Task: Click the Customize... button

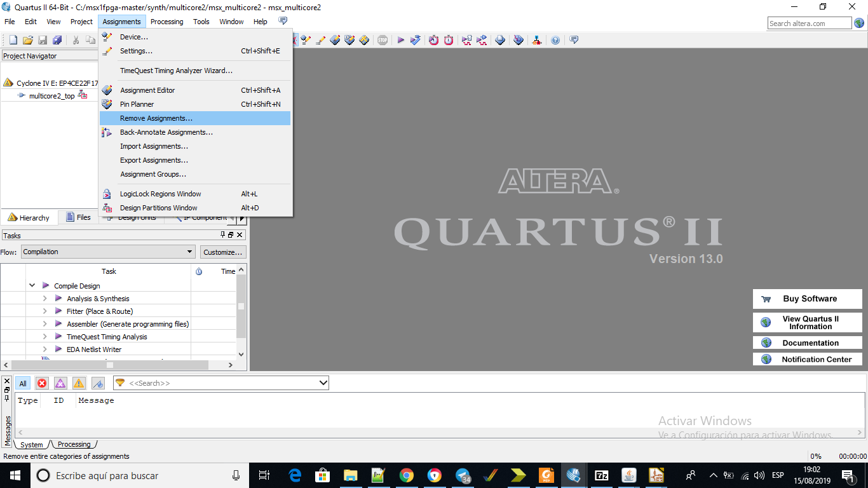Action: click(x=222, y=252)
